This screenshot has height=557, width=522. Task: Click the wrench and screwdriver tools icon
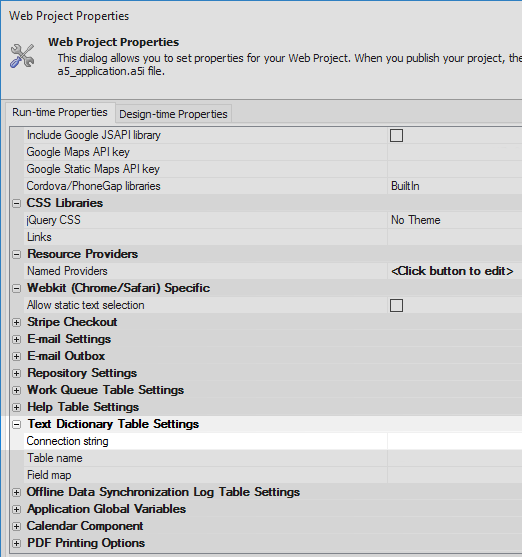[x=22, y=55]
